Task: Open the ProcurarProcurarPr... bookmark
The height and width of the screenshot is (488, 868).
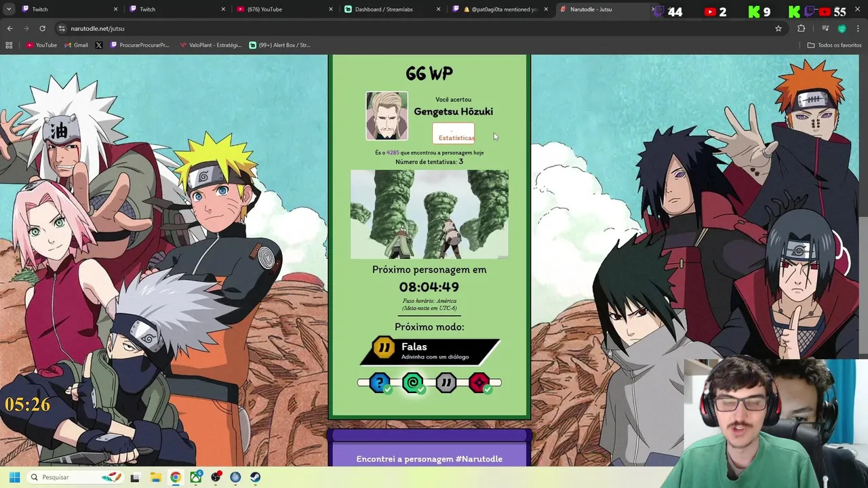Action: click(140, 45)
